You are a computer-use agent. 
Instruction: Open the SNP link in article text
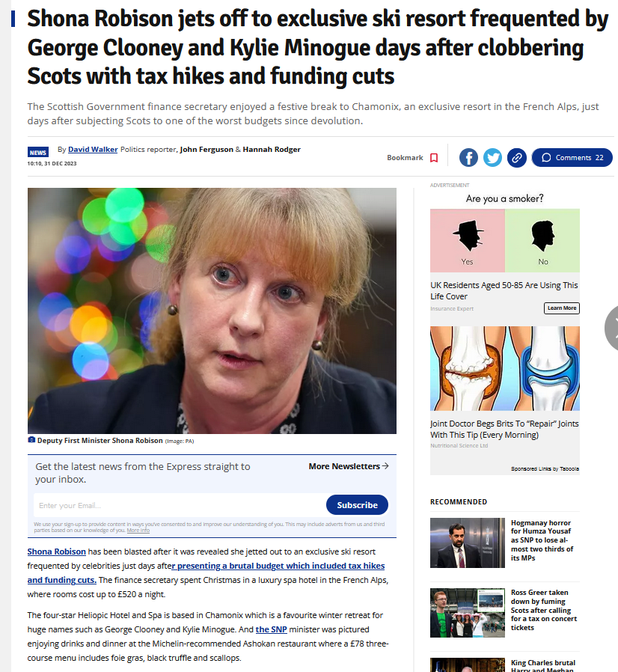coord(272,629)
